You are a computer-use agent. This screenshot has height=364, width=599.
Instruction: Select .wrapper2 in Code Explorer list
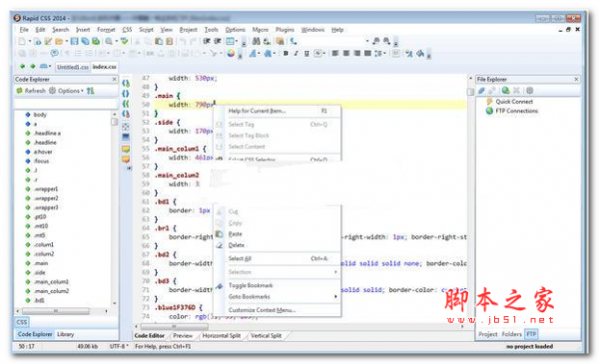46,198
